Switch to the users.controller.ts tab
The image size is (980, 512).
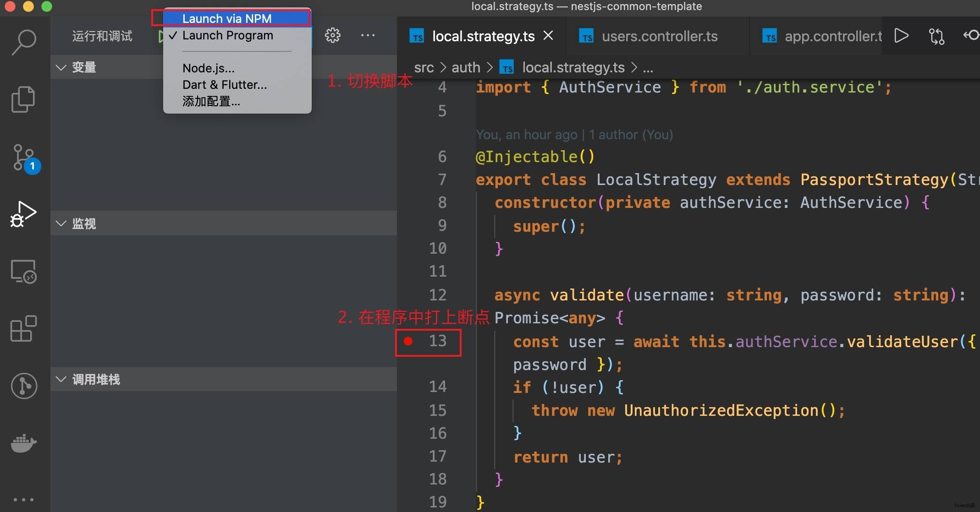click(x=658, y=36)
